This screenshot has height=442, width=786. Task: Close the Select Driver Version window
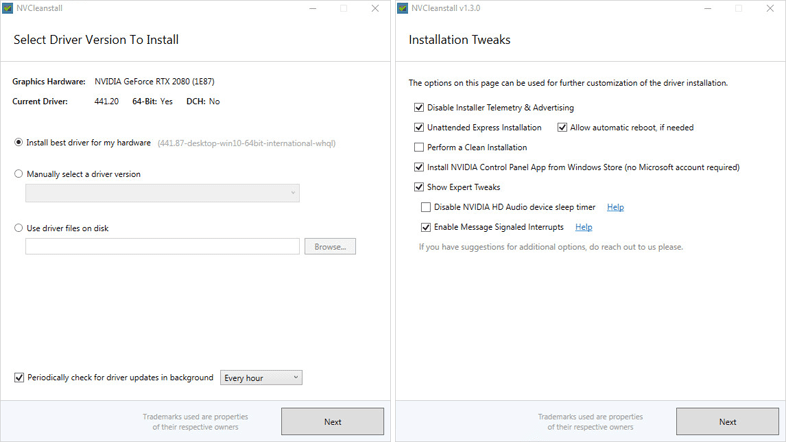coord(375,9)
